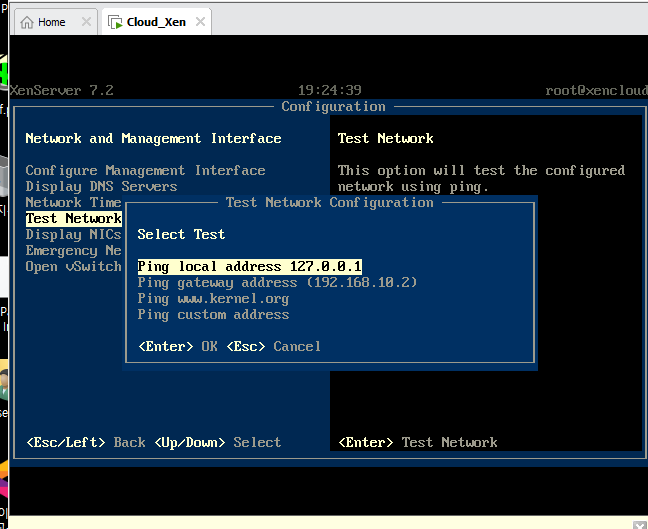Screen dimensions: 648x529
Task: Click <Enter> Test Network hint
Action: coord(418,443)
